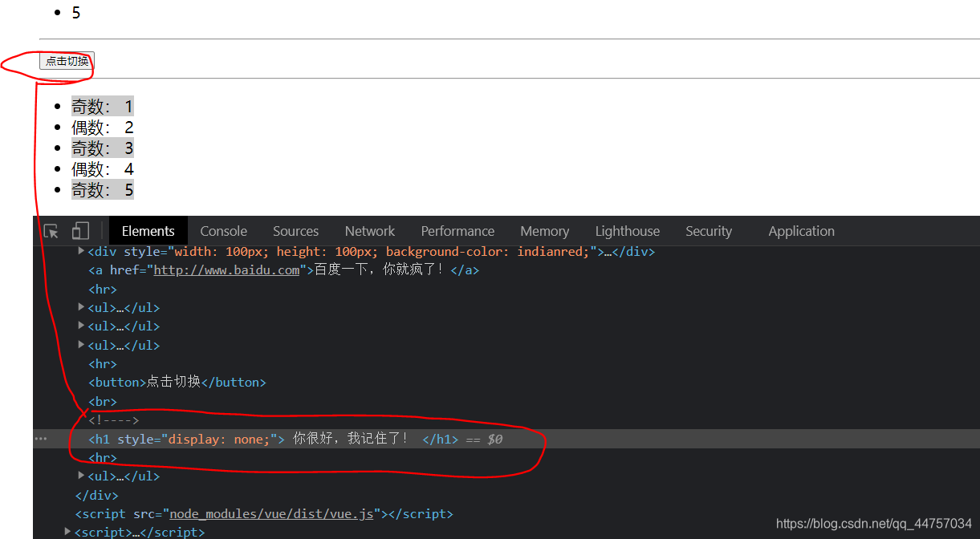Click the display: none style value

tap(218, 439)
